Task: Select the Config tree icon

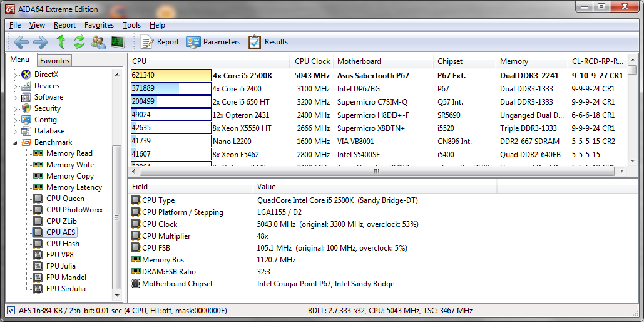Action: pos(26,120)
